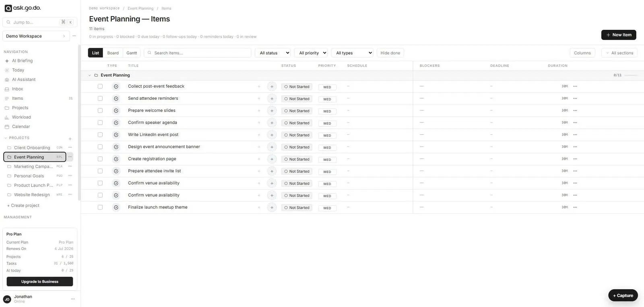Check the box for Write LinkedIn event post

tap(100, 135)
